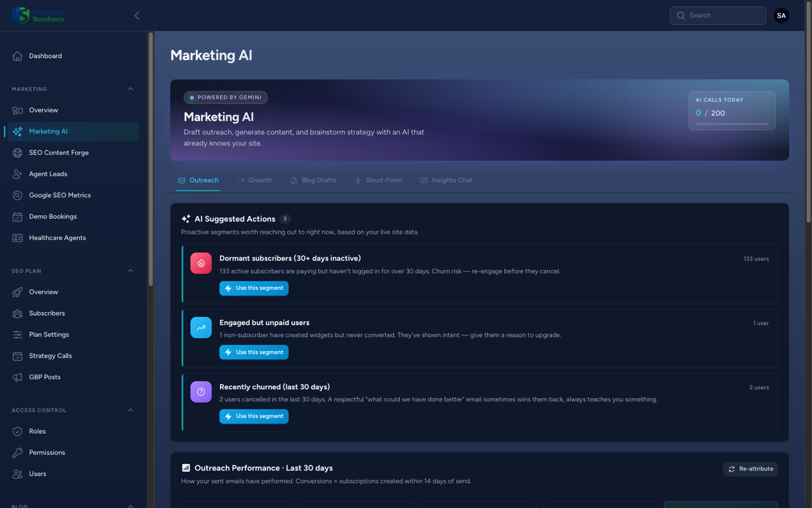The image size is (812, 508).
Task: Click the 'AI CALLS TODAY' label
Action: tap(719, 100)
